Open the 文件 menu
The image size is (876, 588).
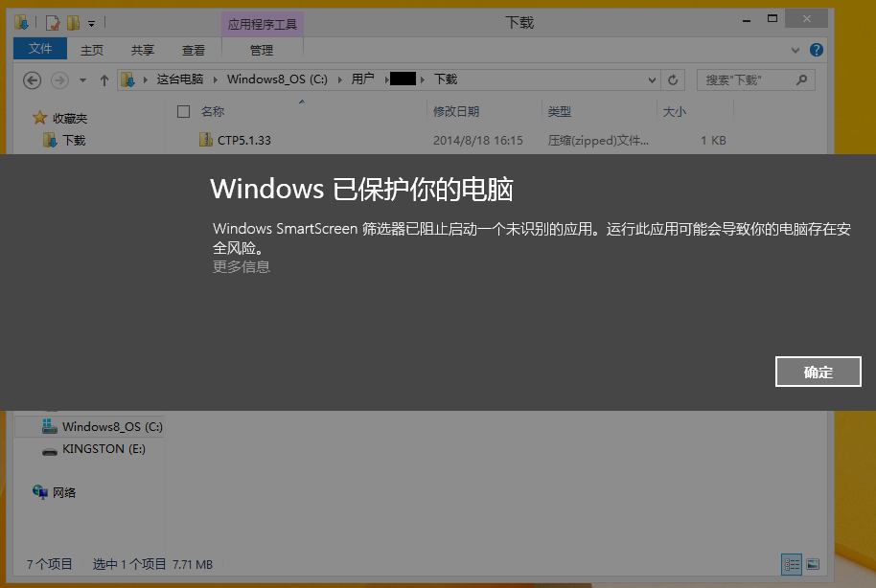click(x=40, y=49)
